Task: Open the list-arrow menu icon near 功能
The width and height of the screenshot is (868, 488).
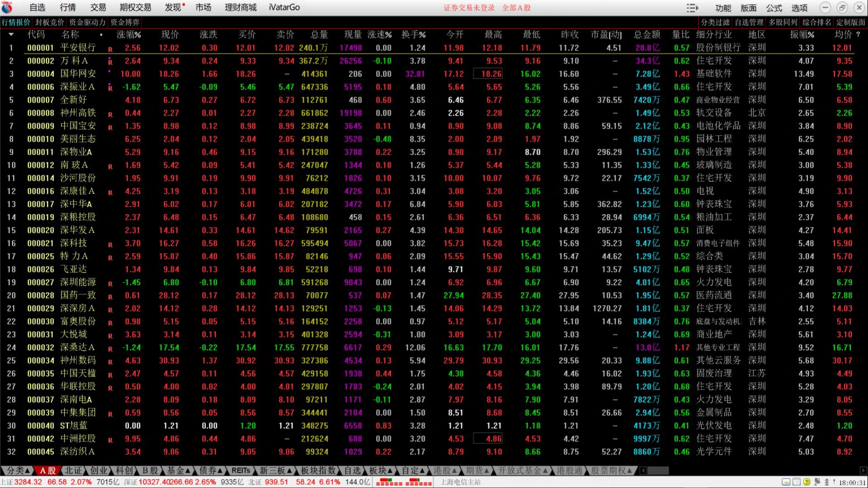Action: [x=692, y=8]
